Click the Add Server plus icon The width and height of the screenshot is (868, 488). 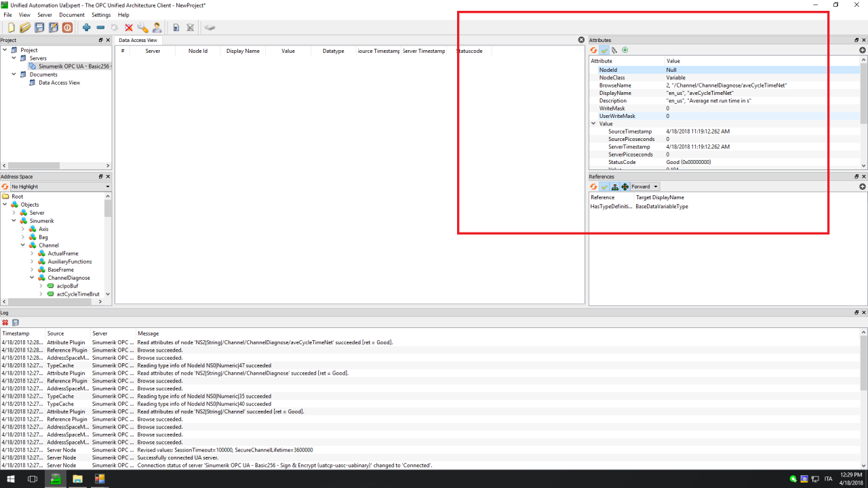tap(86, 28)
